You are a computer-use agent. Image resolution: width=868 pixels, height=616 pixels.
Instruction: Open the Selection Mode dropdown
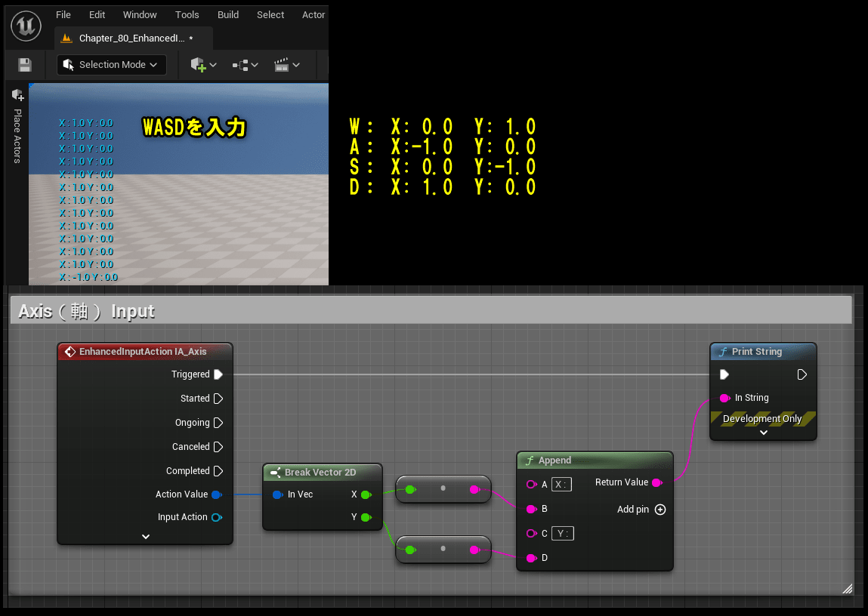click(x=154, y=65)
